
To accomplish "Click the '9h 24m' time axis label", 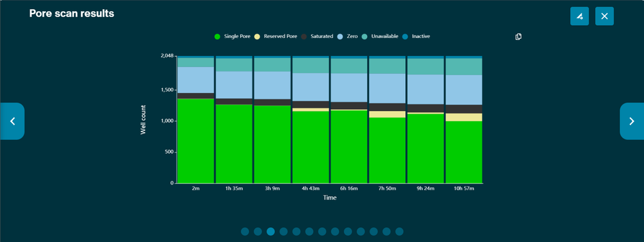I will pyautogui.click(x=426, y=188).
